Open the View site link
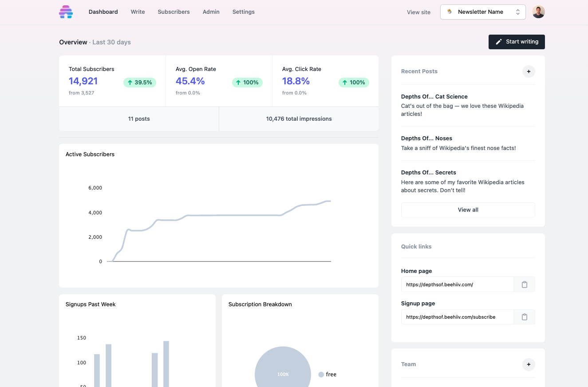Screen dimensions: 588x387 click(418, 12)
